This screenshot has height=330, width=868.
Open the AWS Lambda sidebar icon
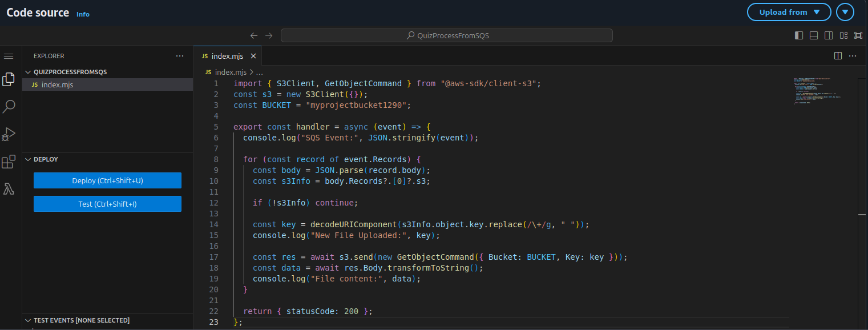tap(9, 189)
